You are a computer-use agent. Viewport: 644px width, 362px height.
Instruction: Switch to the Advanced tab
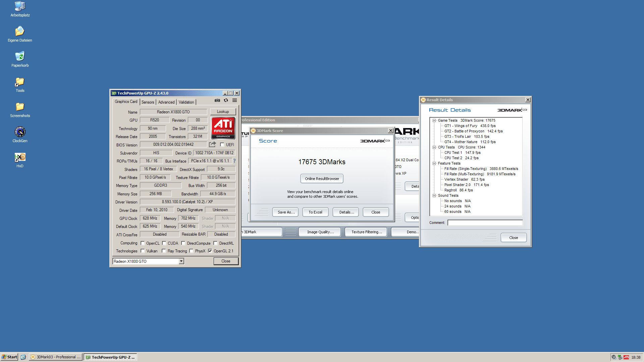[166, 102]
